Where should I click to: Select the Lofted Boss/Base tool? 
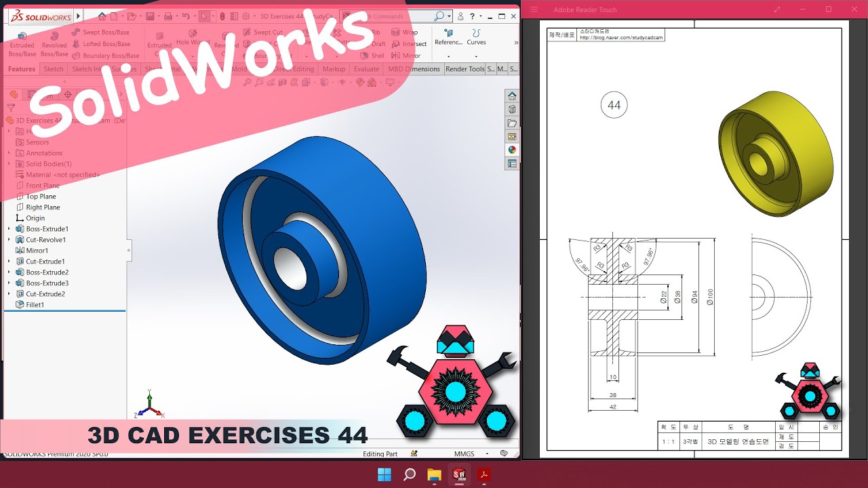coord(100,44)
